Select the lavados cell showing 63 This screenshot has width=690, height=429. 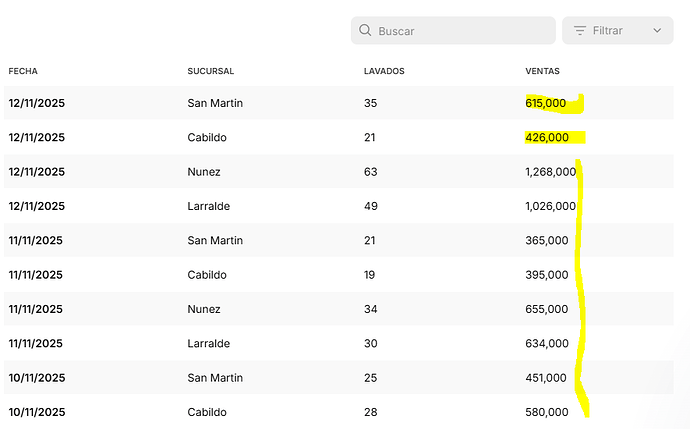pos(372,172)
